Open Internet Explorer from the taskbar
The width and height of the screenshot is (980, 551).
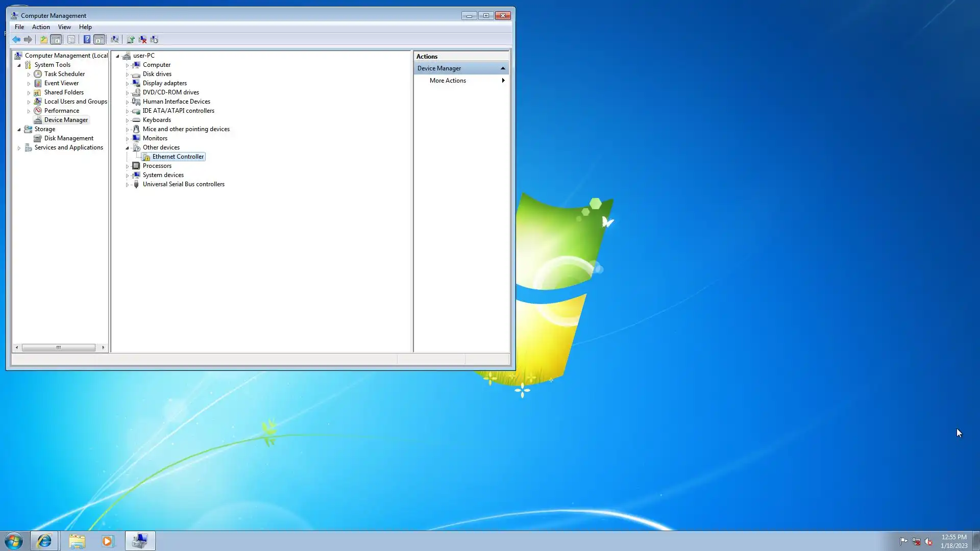[44, 541]
